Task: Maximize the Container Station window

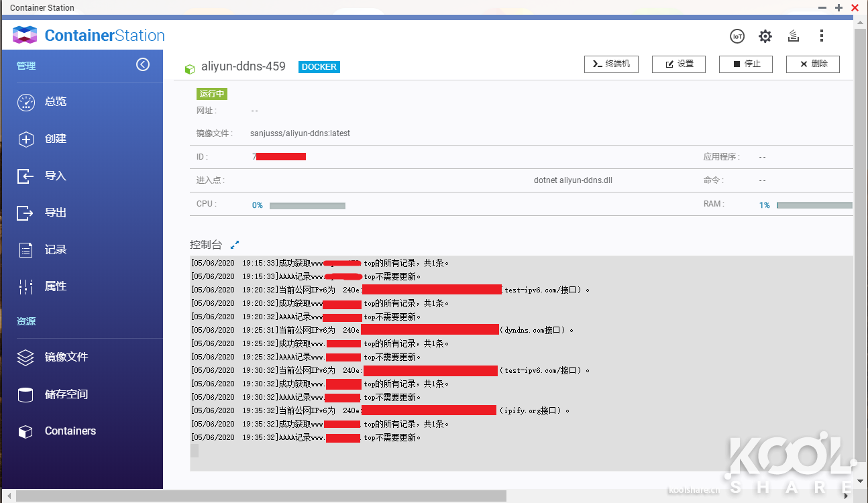Action: pos(838,7)
